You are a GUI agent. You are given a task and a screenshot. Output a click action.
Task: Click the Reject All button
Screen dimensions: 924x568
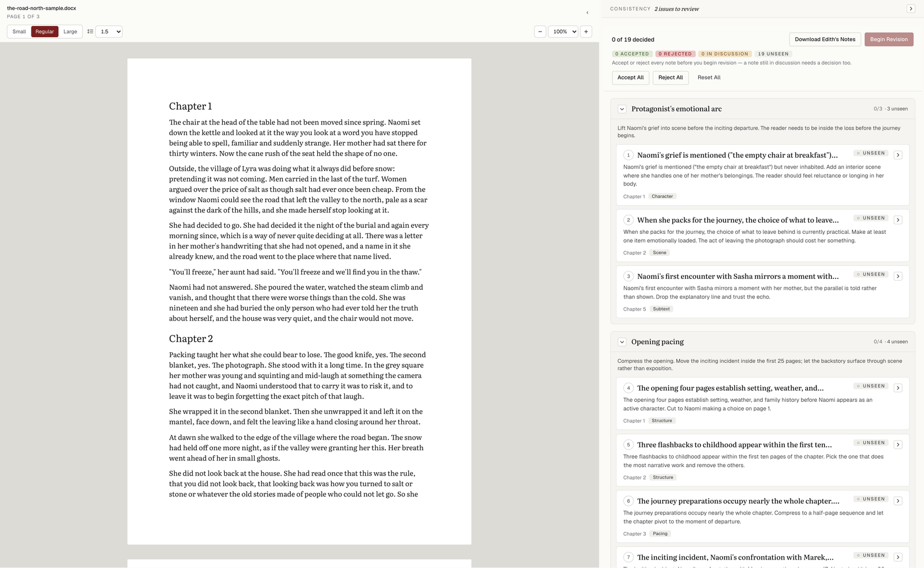point(670,78)
